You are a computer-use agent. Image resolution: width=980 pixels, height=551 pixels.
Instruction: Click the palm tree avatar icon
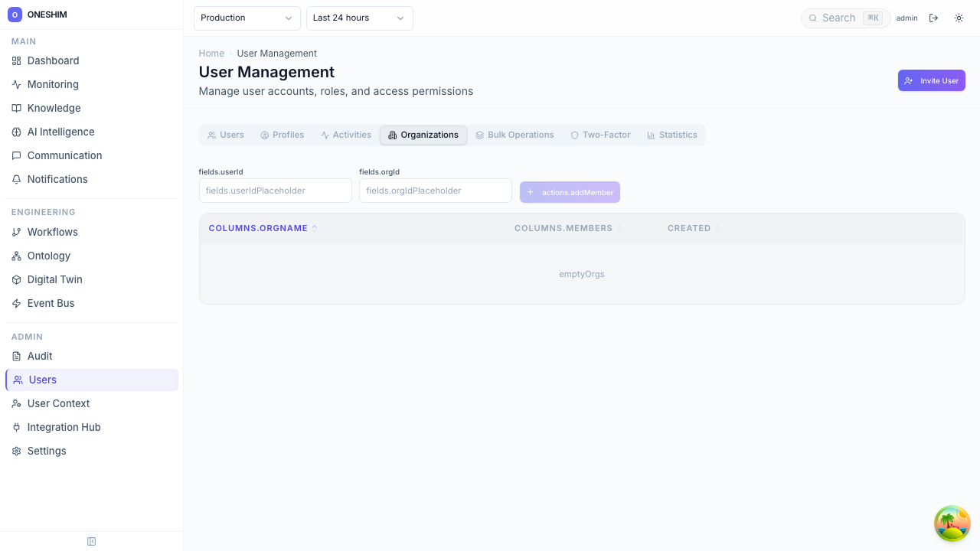click(x=952, y=523)
